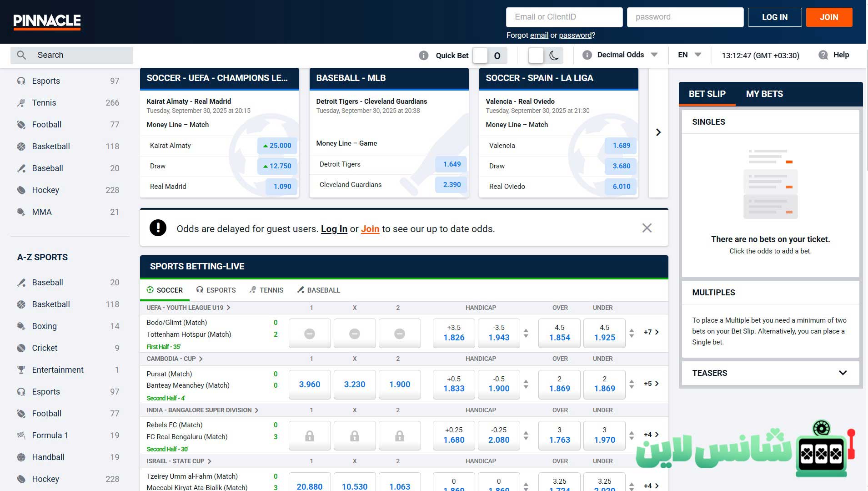Click the Email or ClientID field

[x=564, y=17]
